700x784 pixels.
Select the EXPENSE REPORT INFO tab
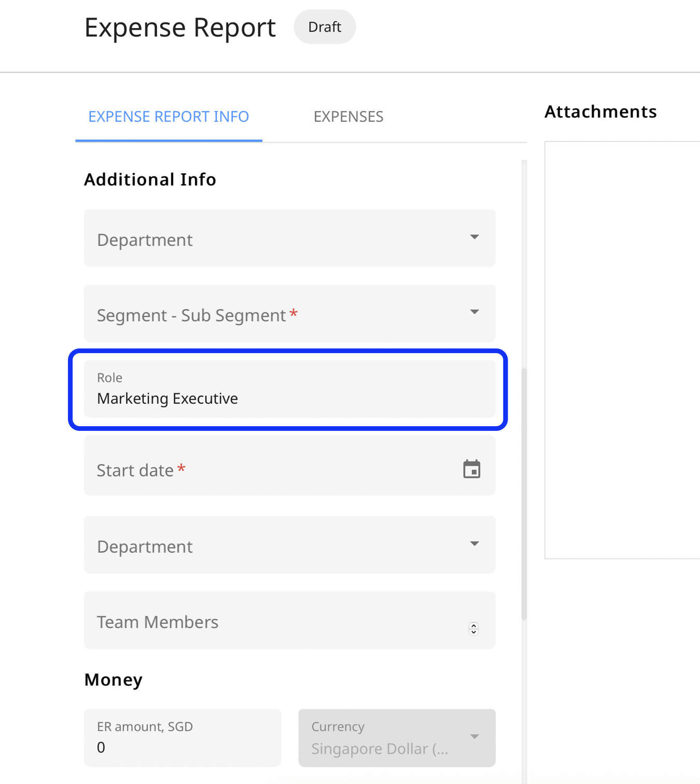click(168, 116)
